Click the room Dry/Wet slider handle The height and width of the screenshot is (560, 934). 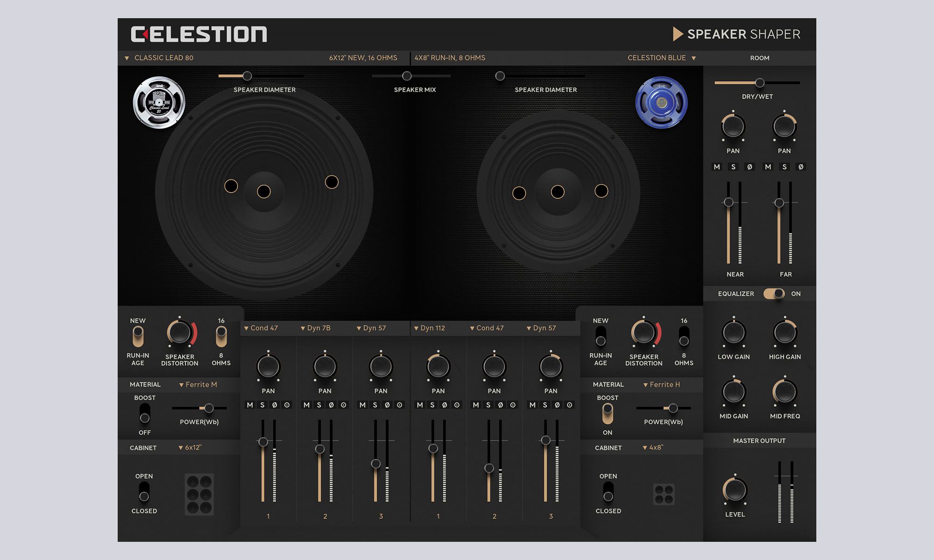tap(760, 83)
